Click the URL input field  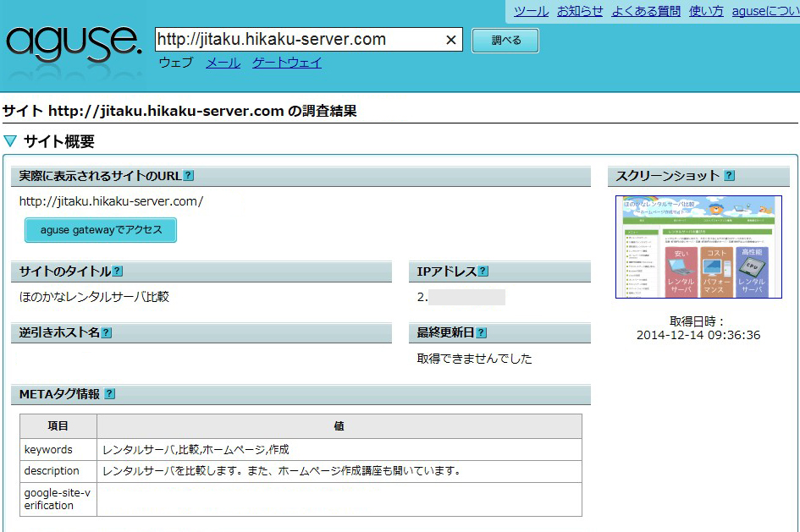[x=296, y=40]
